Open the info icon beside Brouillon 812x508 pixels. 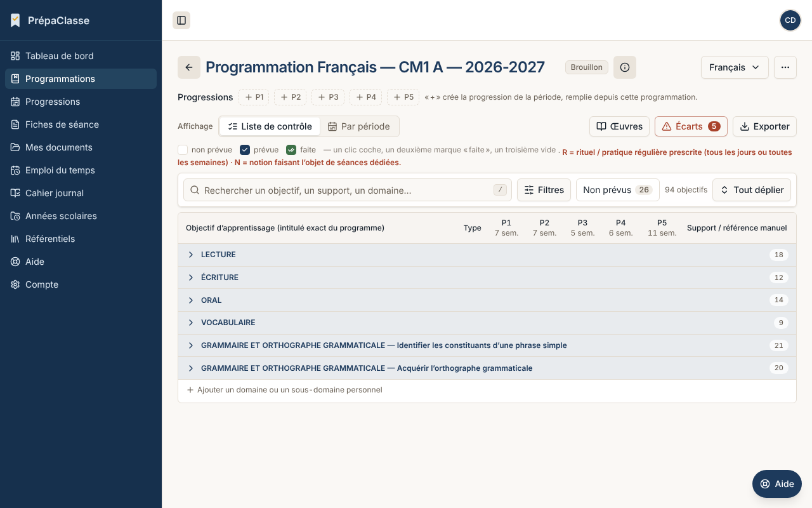tap(625, 67)
